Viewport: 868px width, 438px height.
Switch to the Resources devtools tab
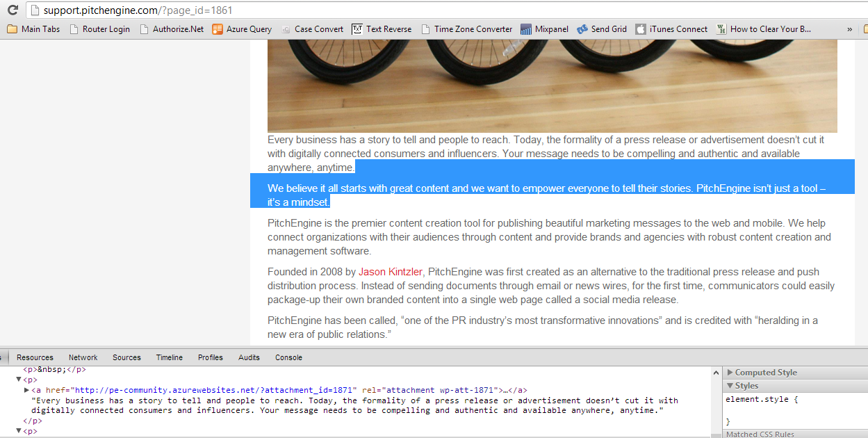coord(35,357)
